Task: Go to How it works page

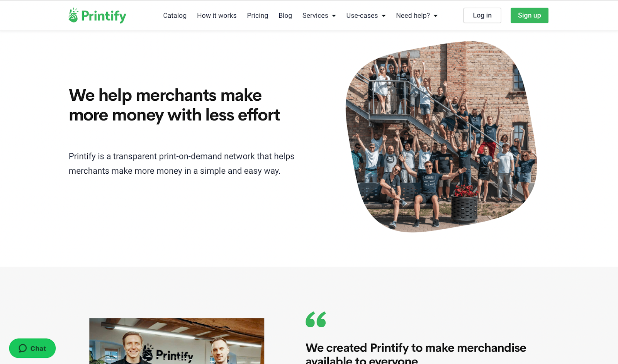Action: 217,15
